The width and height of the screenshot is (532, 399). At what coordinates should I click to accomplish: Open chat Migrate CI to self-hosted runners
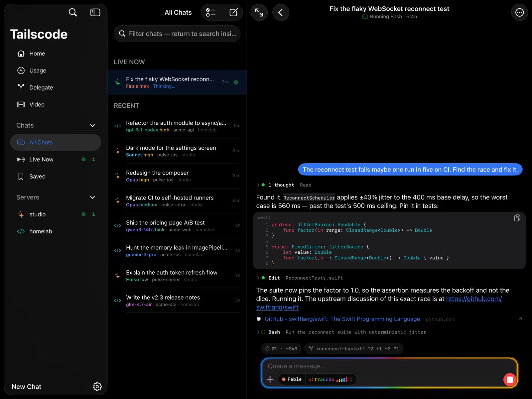(x=177, y=200)
